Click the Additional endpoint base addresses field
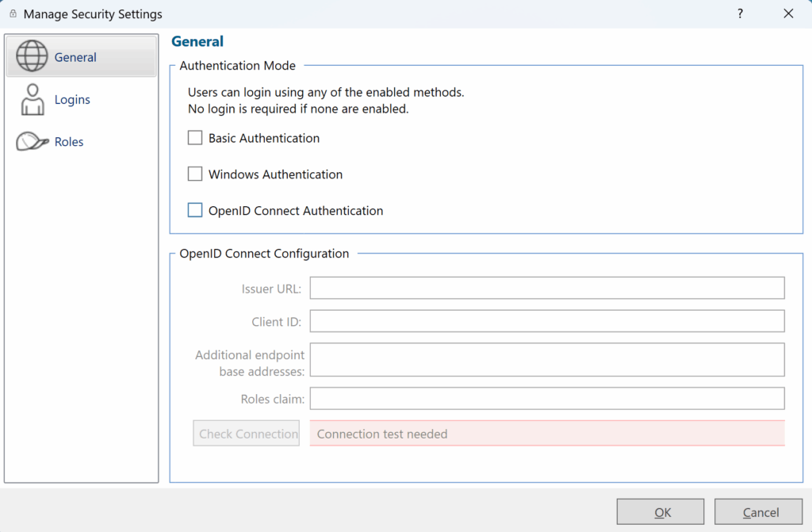This screenshot has height=532, width=812. pos(546,359)
